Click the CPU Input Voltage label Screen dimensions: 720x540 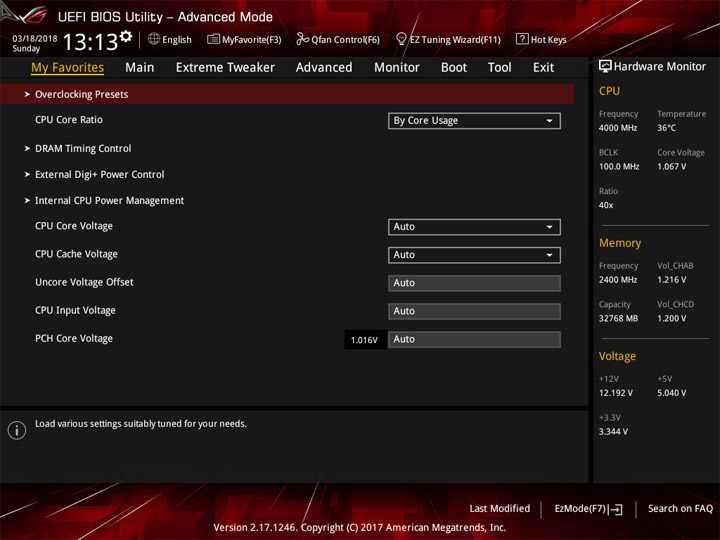pyautogui.click(x=75, y=310)
